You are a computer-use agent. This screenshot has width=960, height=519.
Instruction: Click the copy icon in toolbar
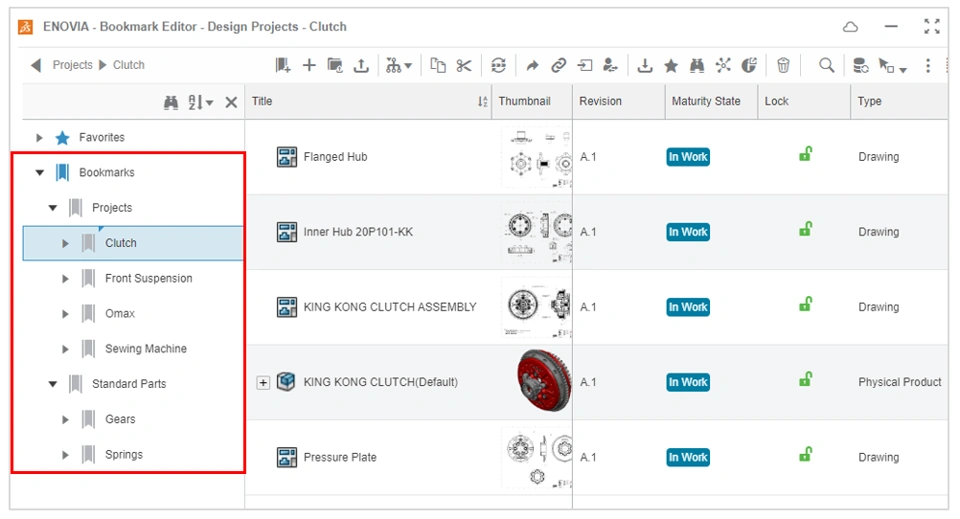[438, 65]
